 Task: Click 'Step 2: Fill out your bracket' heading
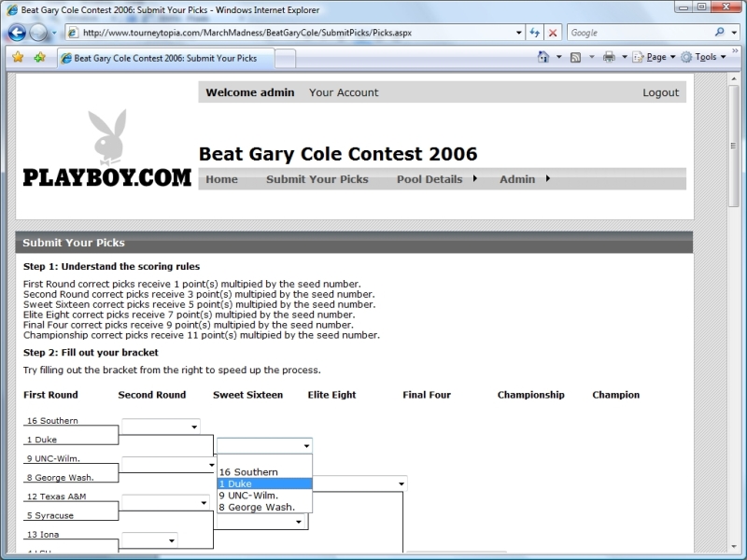(91, 353)
